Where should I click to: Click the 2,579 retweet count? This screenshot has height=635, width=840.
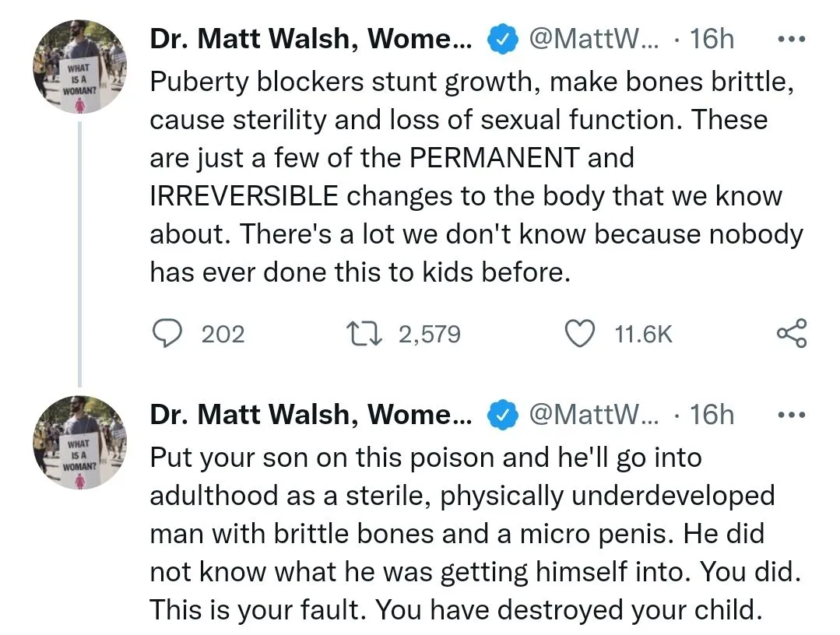pyautogui.click(x=429, y=335)
